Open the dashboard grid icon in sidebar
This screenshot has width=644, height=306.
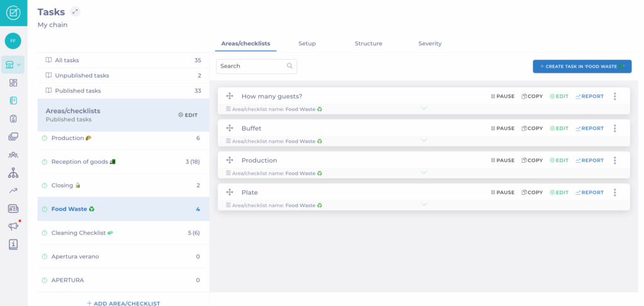coord(13,83)
